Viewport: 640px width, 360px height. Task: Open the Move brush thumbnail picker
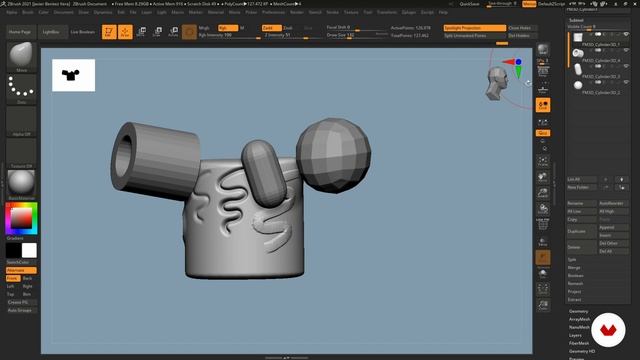[x=21, y=57]
